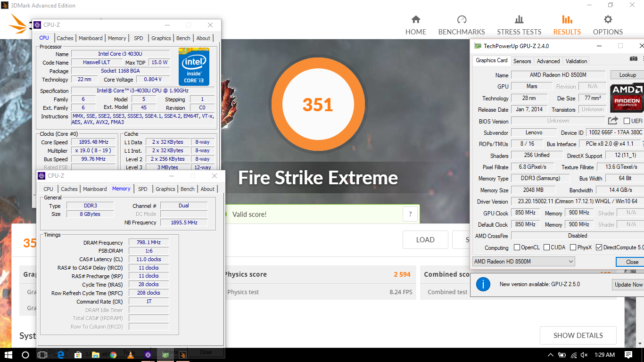Select Graphics Card tab in GPU-Z
Screen dimensions: 644x362
click(x=492, y=60)
